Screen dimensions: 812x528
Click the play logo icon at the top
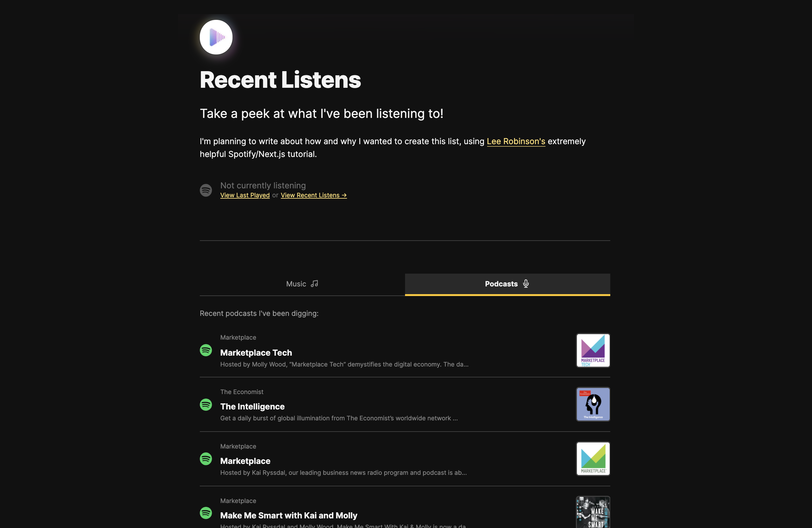pos(216,37)
